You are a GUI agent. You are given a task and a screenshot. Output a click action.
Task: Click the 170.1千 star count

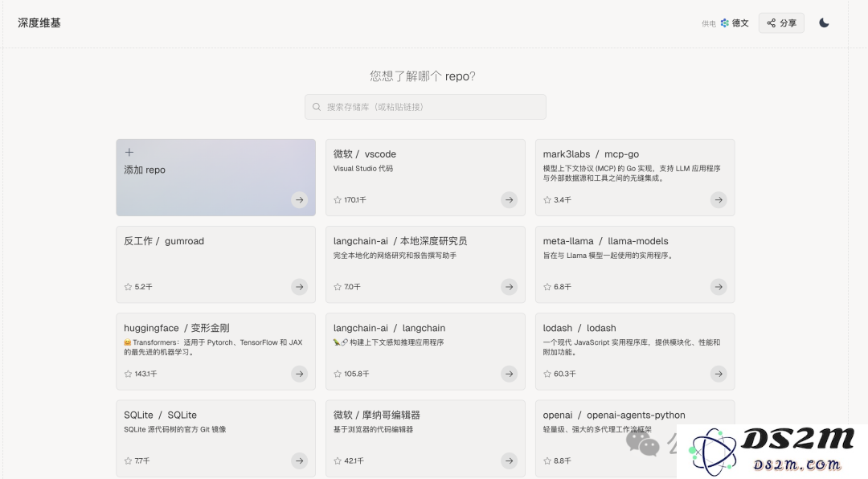point(355,200)
